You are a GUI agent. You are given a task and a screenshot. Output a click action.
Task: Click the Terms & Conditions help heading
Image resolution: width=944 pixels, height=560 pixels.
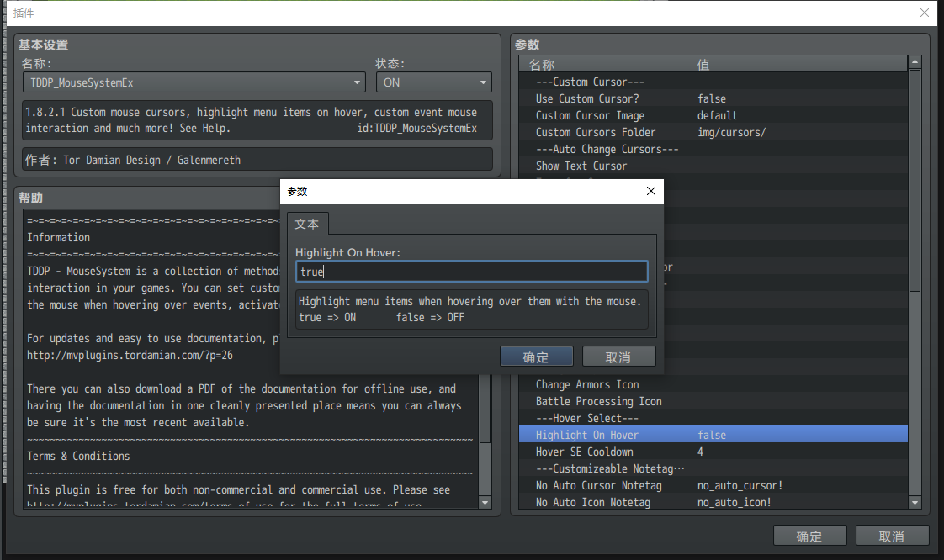(78, 456)
